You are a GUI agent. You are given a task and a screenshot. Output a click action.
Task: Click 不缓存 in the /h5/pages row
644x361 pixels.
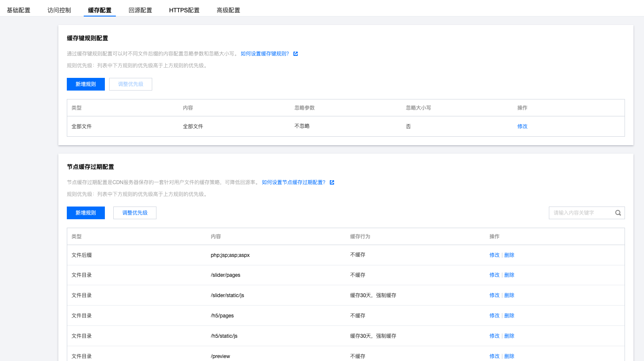358,316
